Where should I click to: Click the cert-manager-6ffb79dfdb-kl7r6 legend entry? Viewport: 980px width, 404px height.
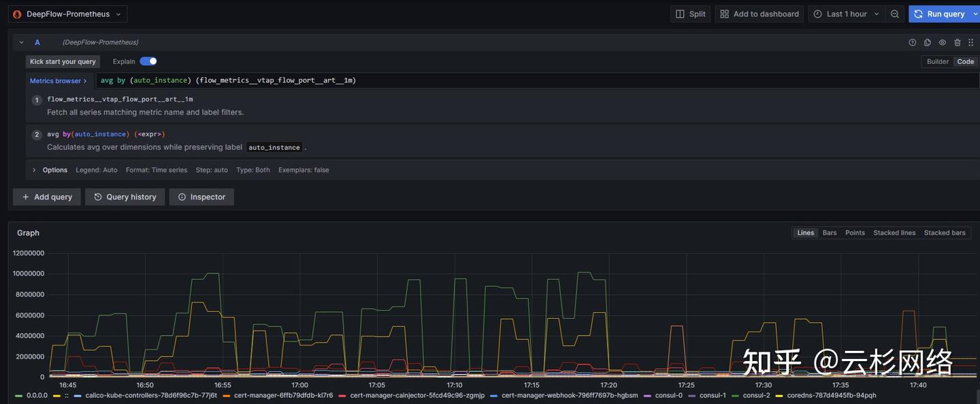coord(284,395)
